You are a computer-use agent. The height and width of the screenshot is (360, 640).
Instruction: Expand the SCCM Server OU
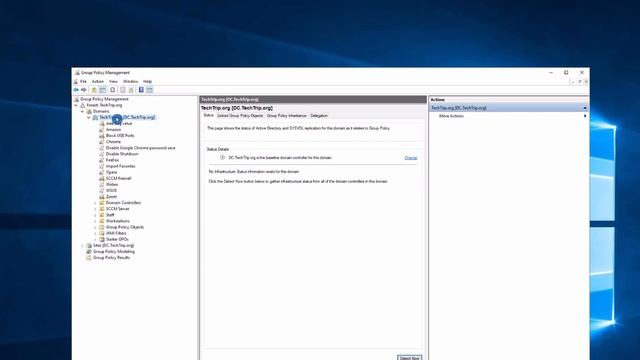point(96,209)
